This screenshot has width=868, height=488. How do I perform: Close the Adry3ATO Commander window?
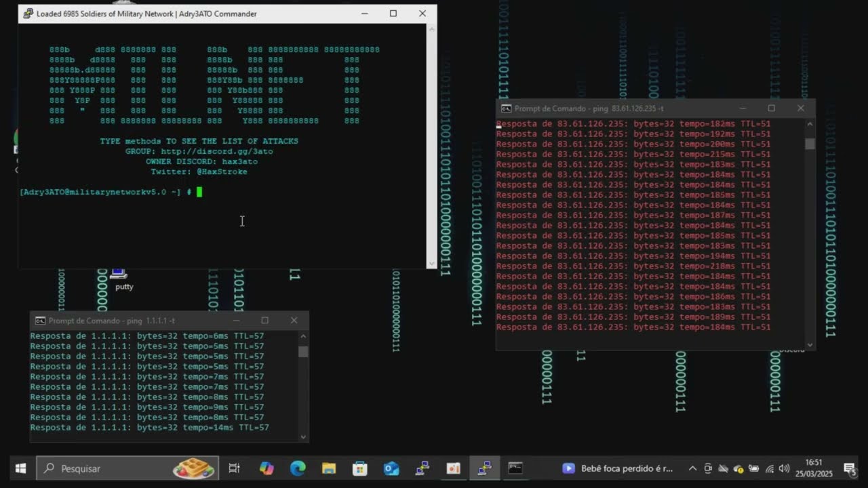(x=422, y=14)
